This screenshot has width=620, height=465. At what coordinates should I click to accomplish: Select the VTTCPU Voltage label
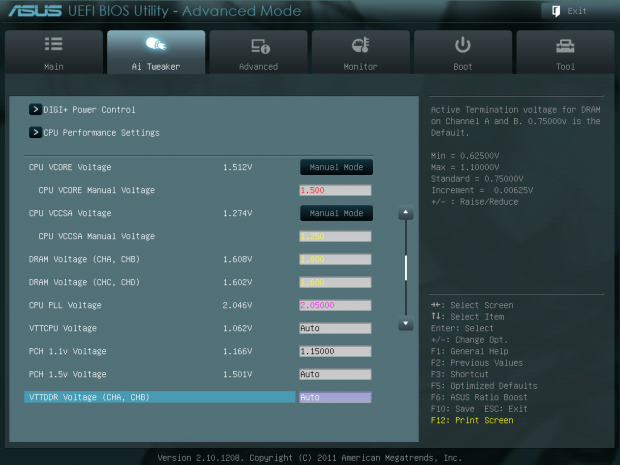pos(63,328)
